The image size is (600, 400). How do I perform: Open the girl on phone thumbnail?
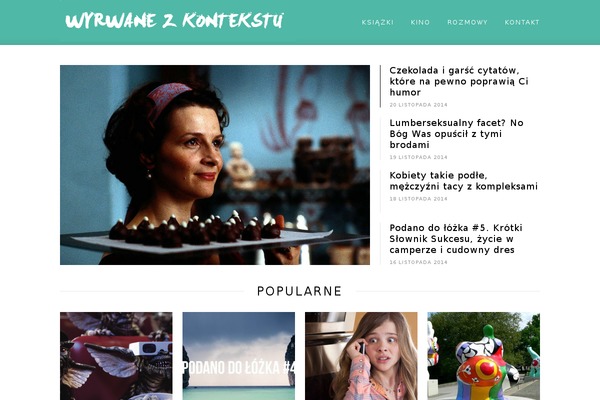click(361, 356)
